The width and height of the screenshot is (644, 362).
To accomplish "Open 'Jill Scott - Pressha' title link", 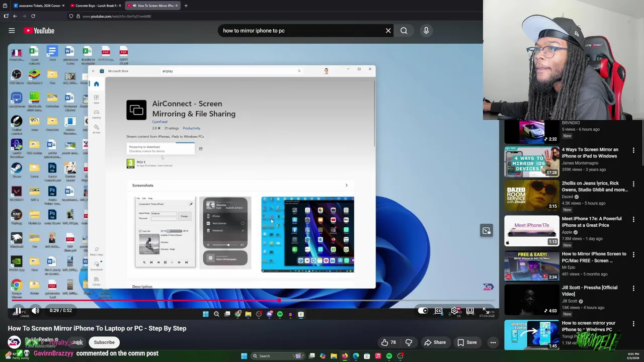I will click(x=589, y=291).
